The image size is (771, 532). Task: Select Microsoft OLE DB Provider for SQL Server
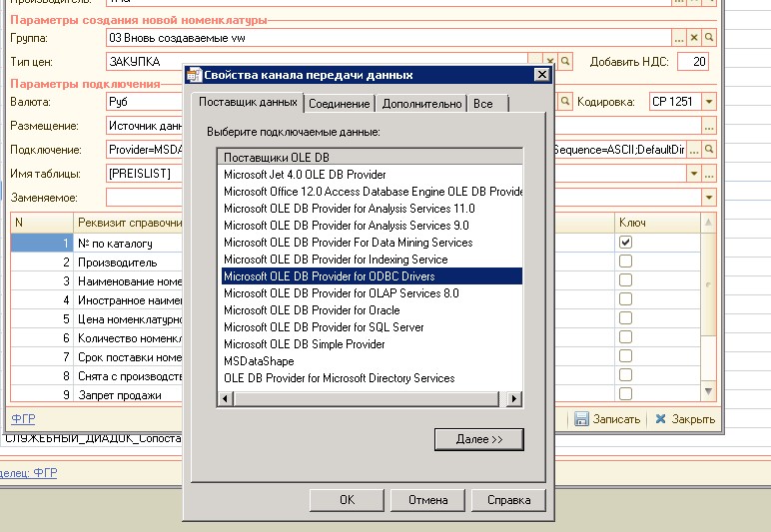click(372, 327)
